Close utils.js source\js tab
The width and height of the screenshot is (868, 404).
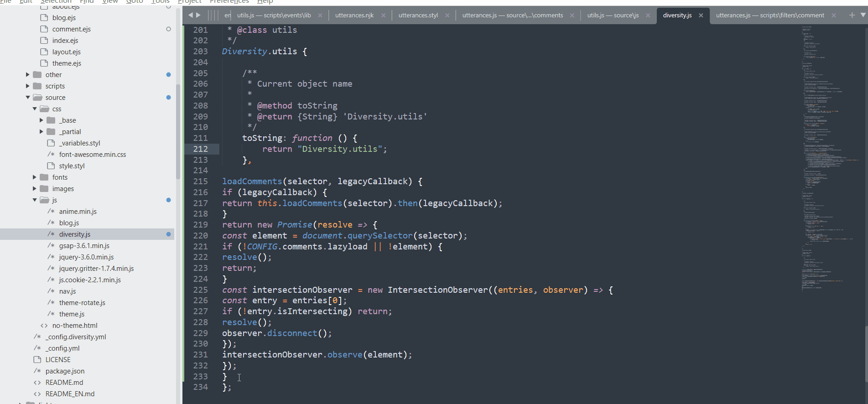coord(648,16)
